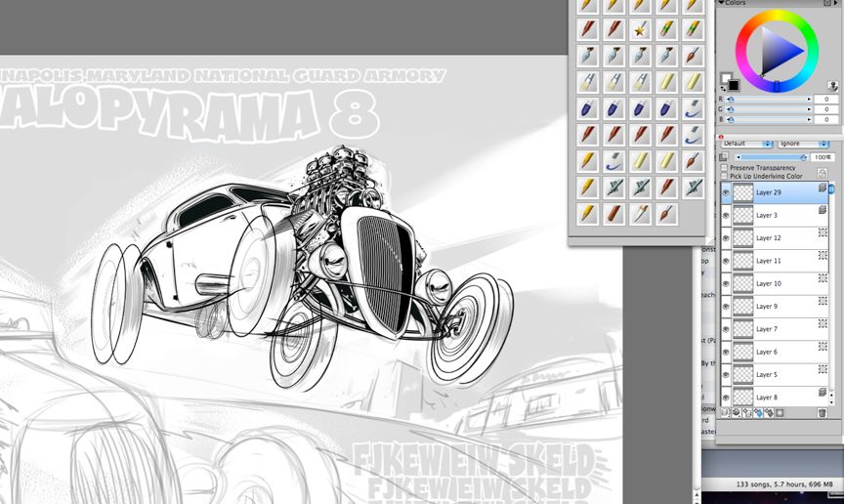
Task: Toggle visibility of Layer 9
Action: [726, 307]
